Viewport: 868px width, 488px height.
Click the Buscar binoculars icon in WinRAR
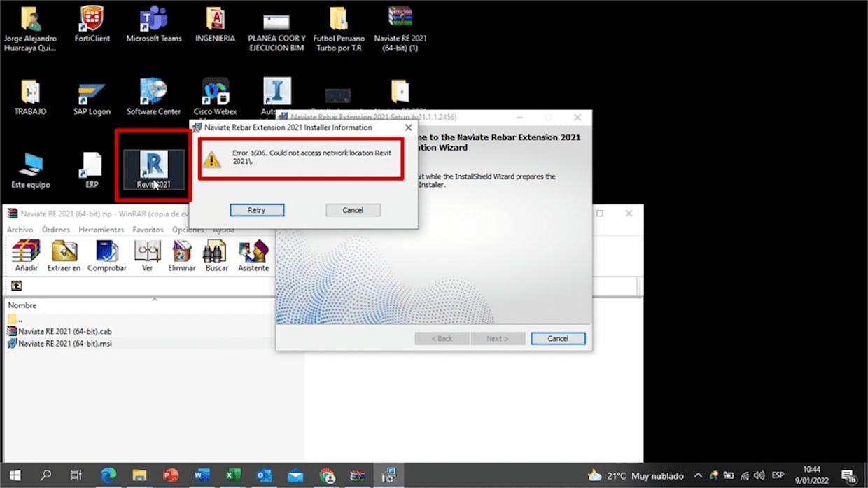coord(217,256)
